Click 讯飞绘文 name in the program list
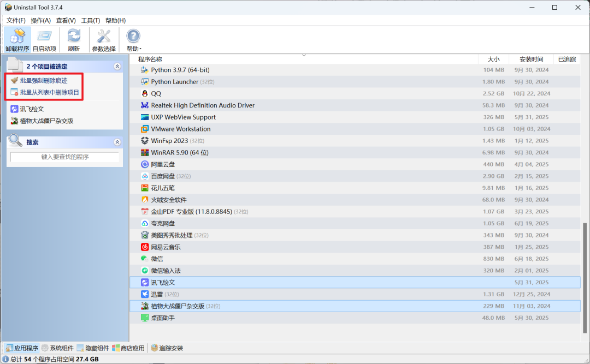Screen dimensions: 590x364 coord(163,282)
